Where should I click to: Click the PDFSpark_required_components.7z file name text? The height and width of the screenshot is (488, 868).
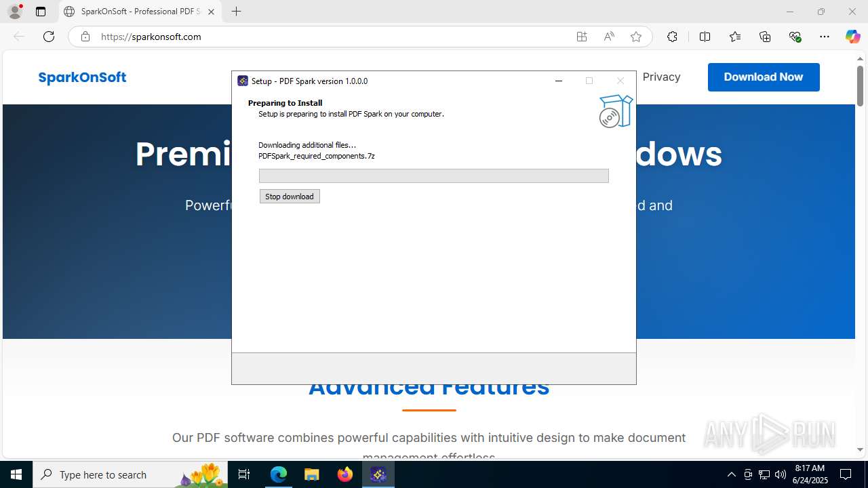point(317,156)
